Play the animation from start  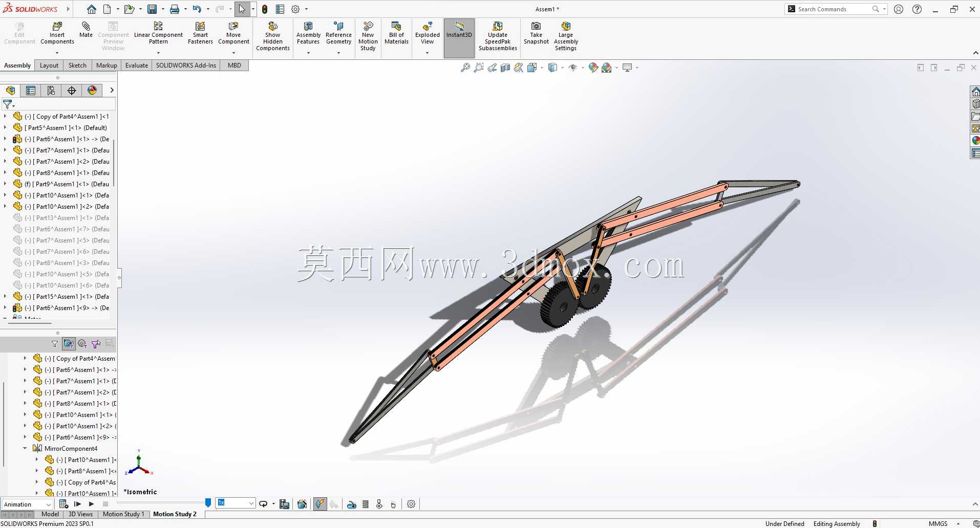click(77, 504)
